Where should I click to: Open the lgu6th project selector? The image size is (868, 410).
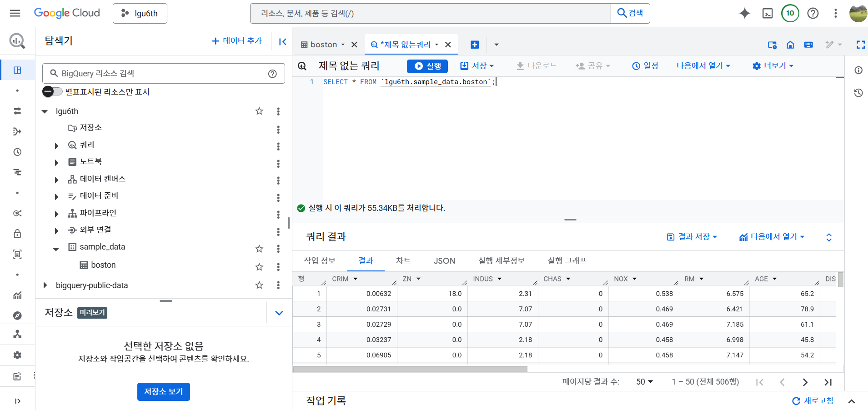pos(140,13)
